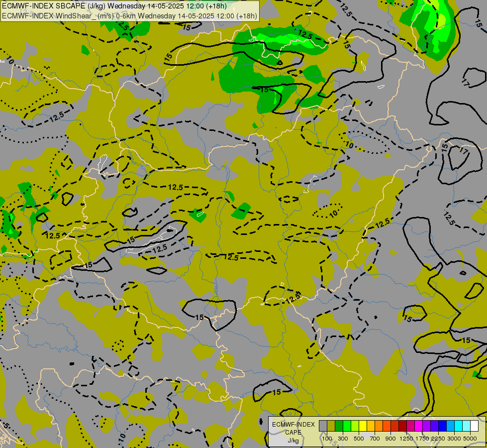The height and width of the screenshot is (448, 487).
Task: Click the legend's ECMWF-INDEX label
Action: point(293,425)
